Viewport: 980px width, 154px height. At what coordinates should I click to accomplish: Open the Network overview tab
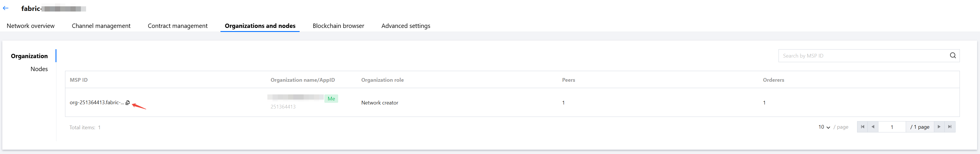[31, 26]
